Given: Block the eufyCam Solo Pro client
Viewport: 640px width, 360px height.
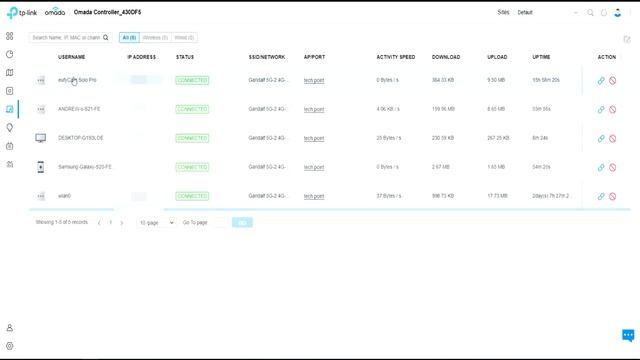Looking at the screenshot, I should (x=612, y=80).
